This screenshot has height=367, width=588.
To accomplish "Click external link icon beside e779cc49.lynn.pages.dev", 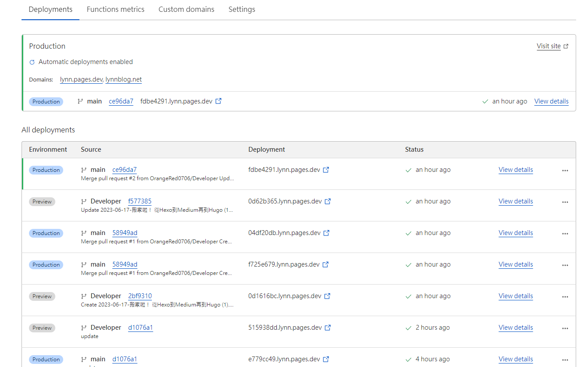I will [x=326, y=360].
